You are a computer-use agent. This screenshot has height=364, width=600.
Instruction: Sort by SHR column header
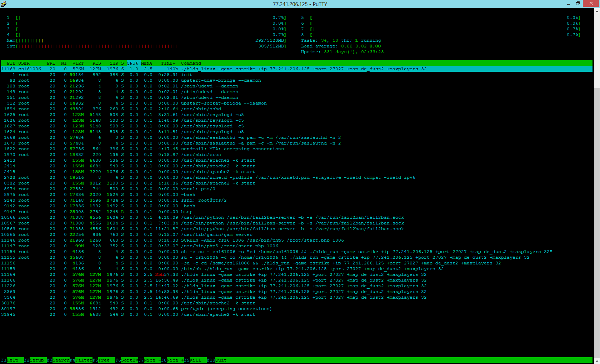[x=114, y=63]
